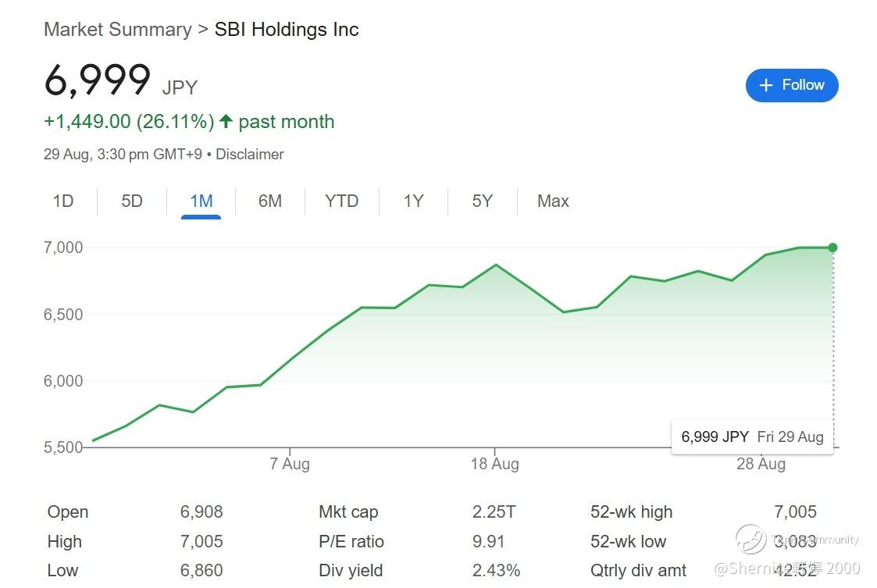Select the 1Y range tab
Viewport: 877px width, 588px height.
tap(413, 201)
